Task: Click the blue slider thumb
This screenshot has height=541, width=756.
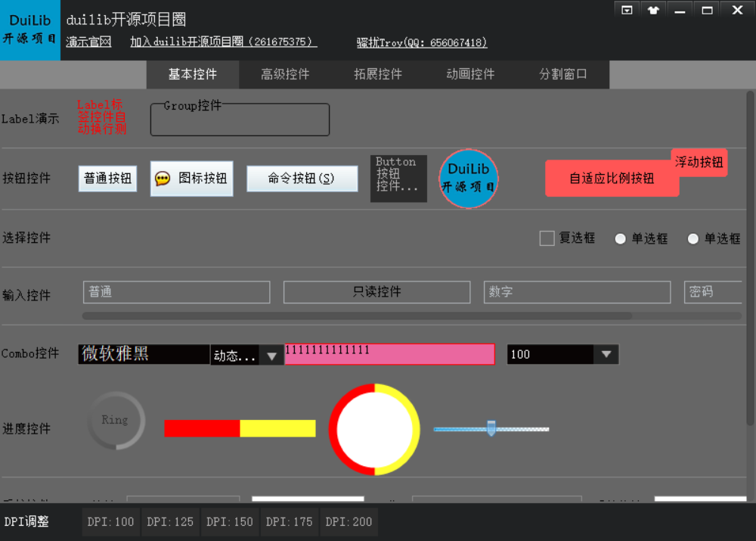Action: [x=491, y=428]
